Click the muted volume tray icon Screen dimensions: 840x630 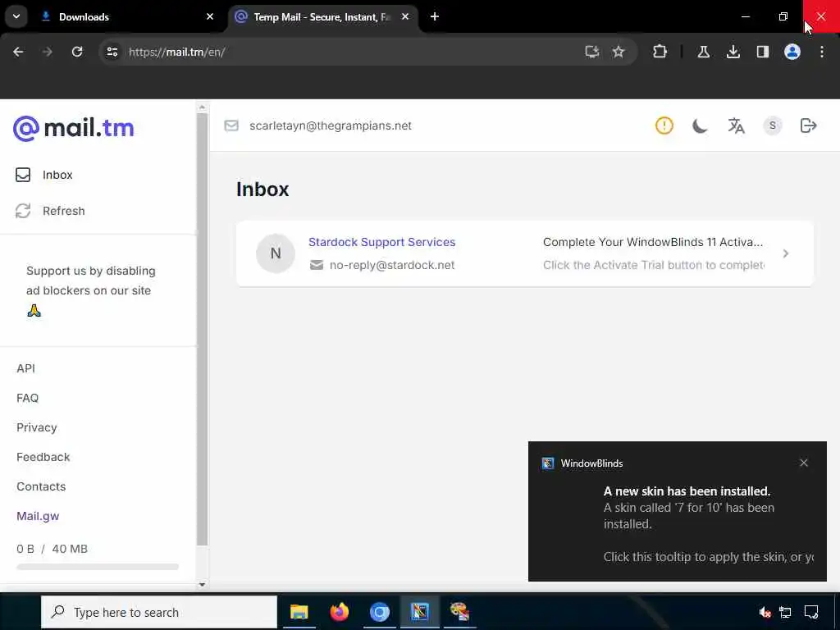(765, 612)
